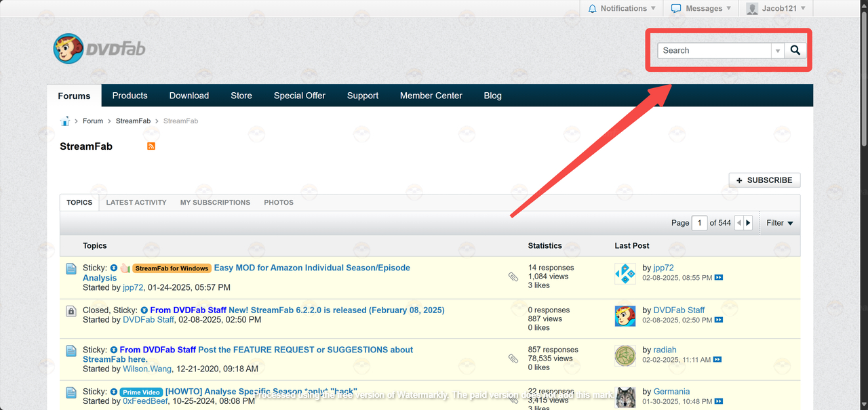Image resolution: width=868 pixels, height=410 pixels.
Task: Go to next page arrow
Action: pos(749,223)
